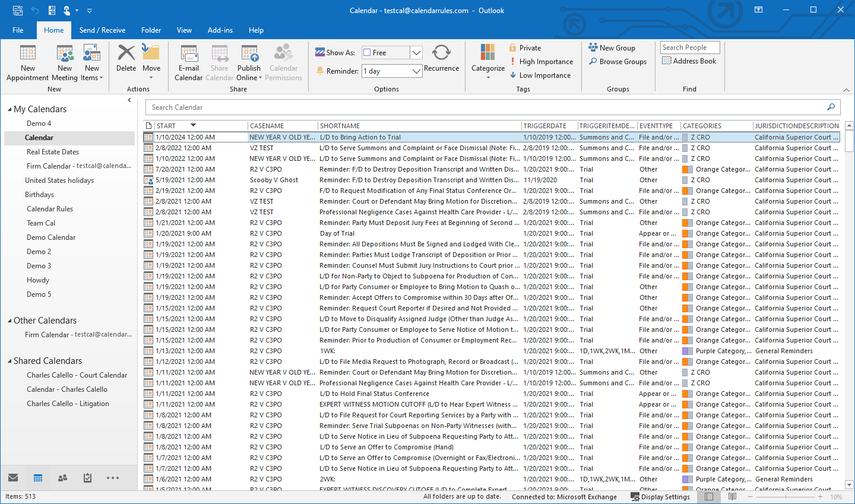Toggle Low Importance

click(x=540, y=75)
